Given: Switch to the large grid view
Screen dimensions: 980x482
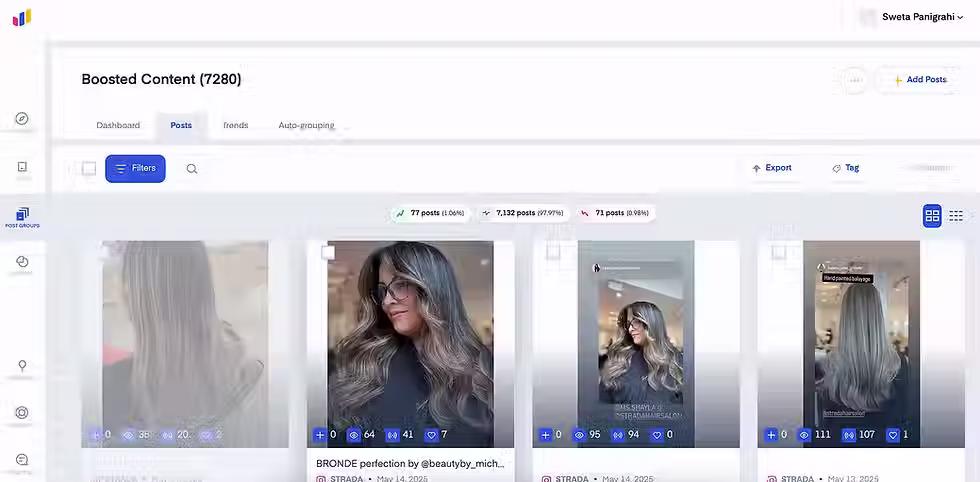Looking at the screenshot, I should [x=932, y=216].
